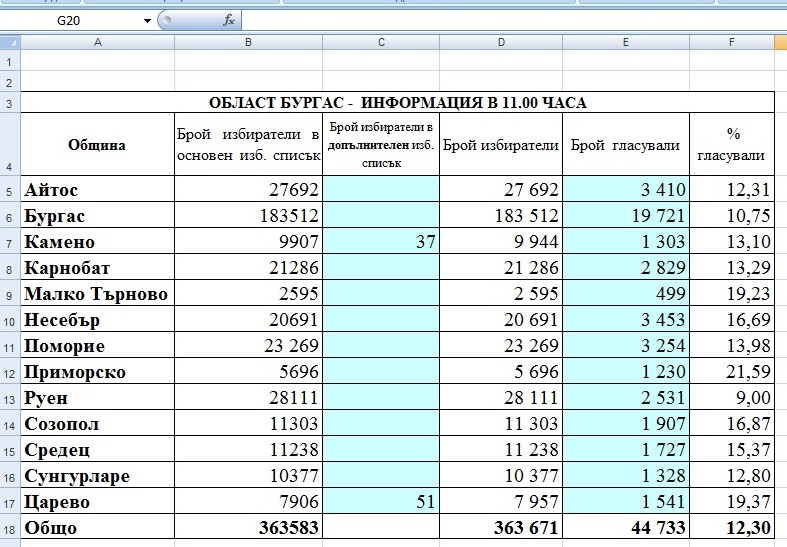This screenshot has height=547, width=787.
Task: Click title cell ОБЛАСТ БУРГАС - ИНФОРМАЦИЯ В 11.00 ЧАСА
Action: [x=398, y=103]
